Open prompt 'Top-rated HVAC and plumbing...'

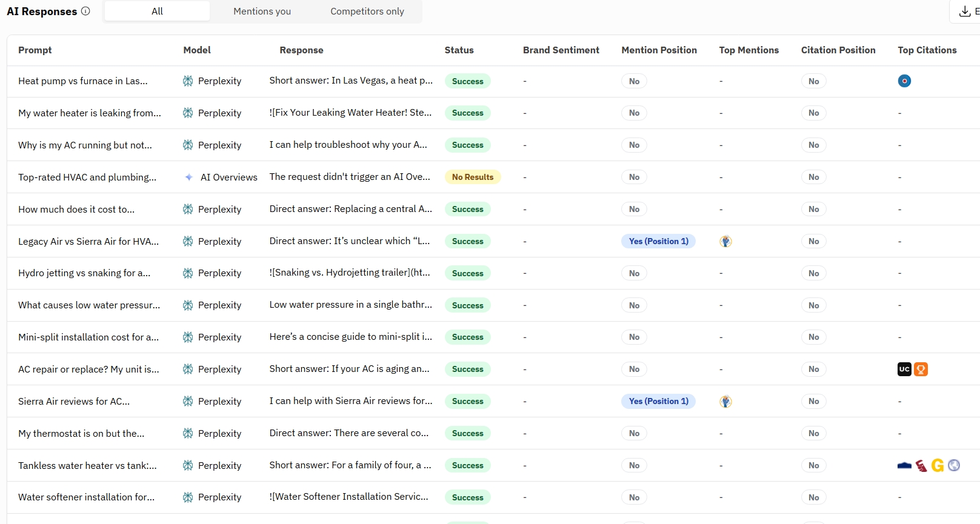pyautogui.click(x=87, y=177)
